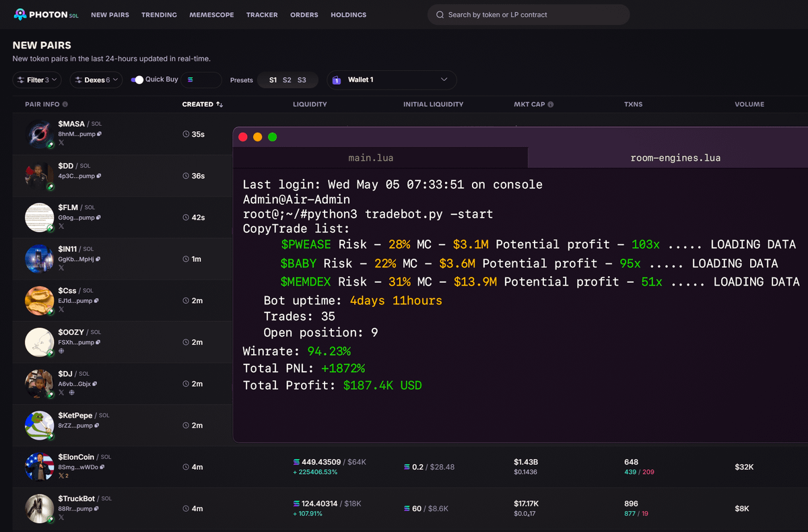Open the Filter dropdown

click(x=37, y=80)
